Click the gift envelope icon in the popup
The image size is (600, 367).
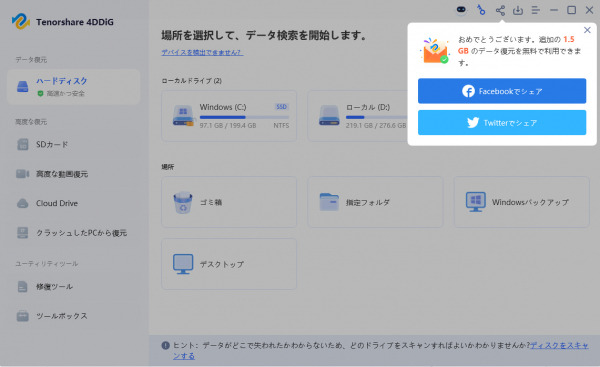435,51
